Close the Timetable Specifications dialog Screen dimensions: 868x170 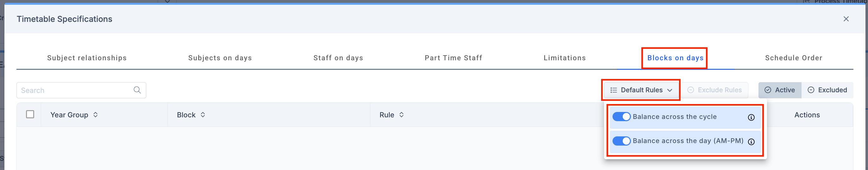(846, 19)
